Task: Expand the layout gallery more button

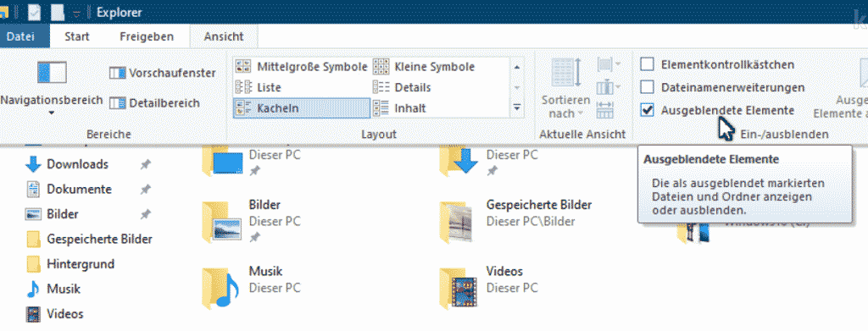Action: tap(517, 108)
